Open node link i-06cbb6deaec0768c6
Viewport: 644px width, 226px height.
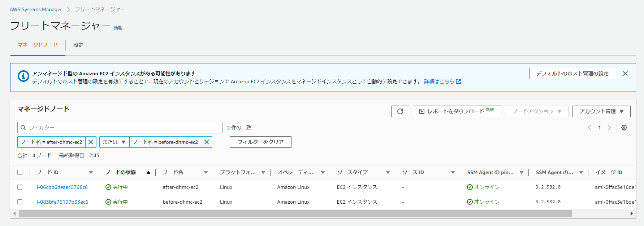[62, 187]
